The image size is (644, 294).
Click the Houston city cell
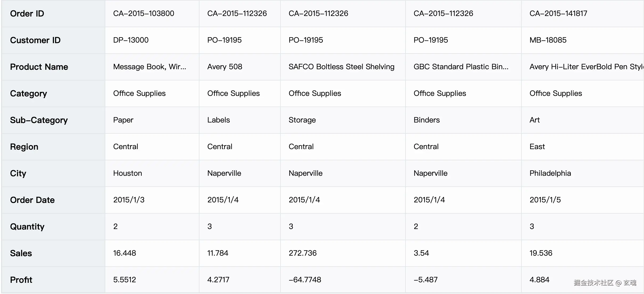128,173
